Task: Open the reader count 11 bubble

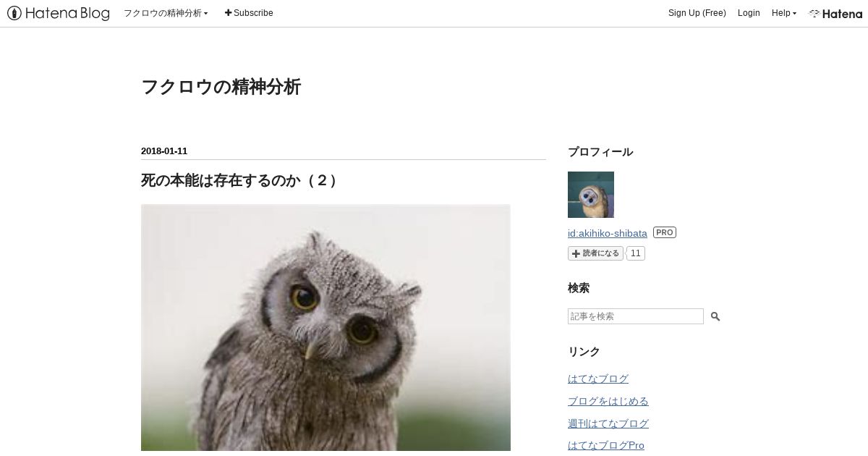Action: click(635, 253)
